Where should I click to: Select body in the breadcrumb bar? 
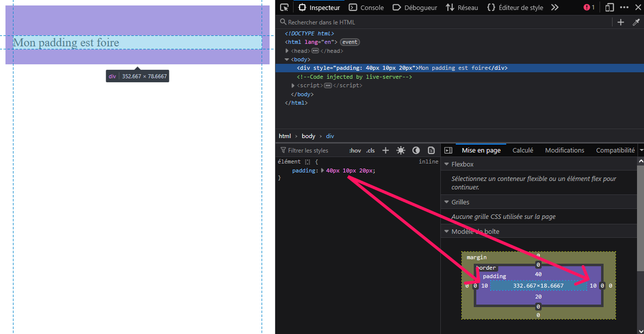308,136
